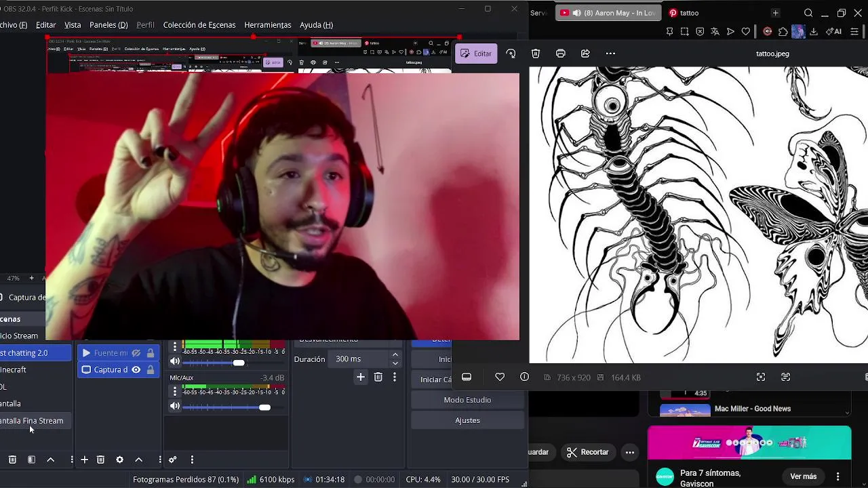Show file info for tattoo.jpeg

pyautogui.click(x=524, y=377)
